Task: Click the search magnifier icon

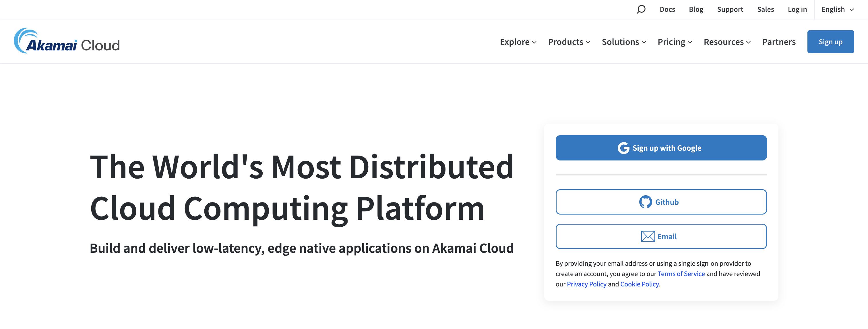Action: pos(641,9)
